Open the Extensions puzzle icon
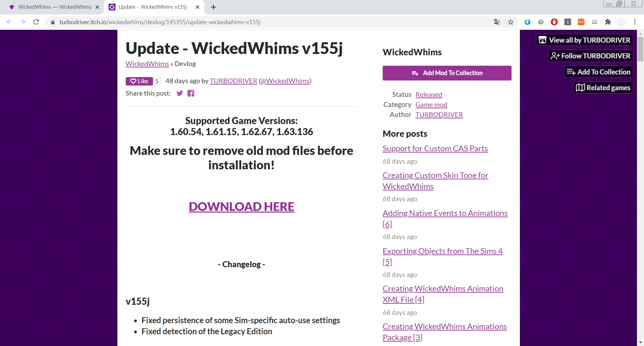644x346 pixels. pos(608,22)
